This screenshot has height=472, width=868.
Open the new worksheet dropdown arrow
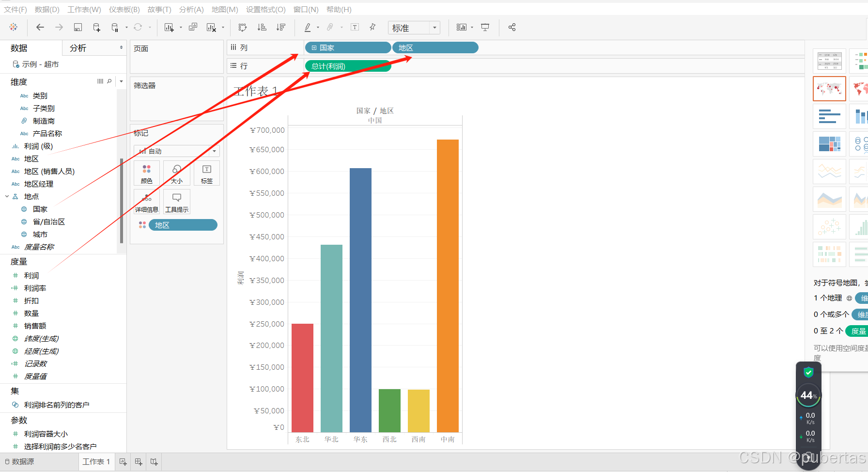[x=181, y=28]
